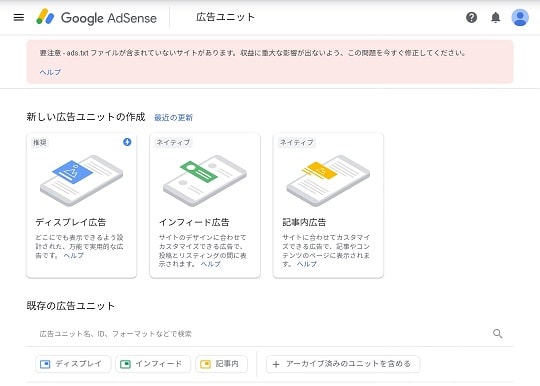Screen dimensions: 540x386
Task: Open ヘルプ link in ディスプレイ広告 card
Action: tap(74, 255)
